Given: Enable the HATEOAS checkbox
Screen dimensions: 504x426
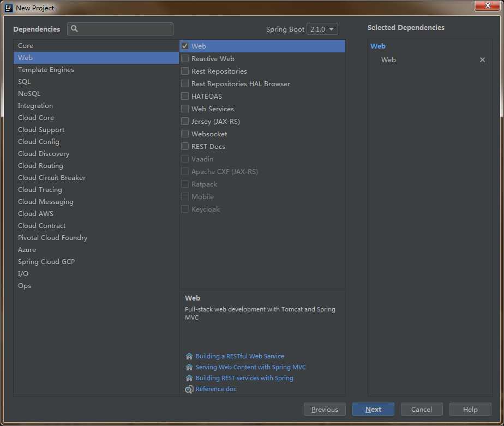Looking at the screenshot, I should (x=185, y=96).
